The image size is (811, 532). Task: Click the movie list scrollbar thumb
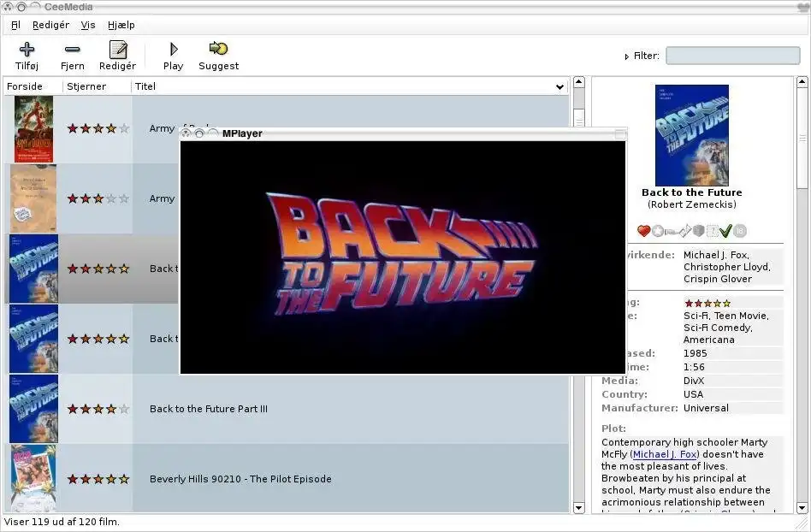(x=579, y=119)
